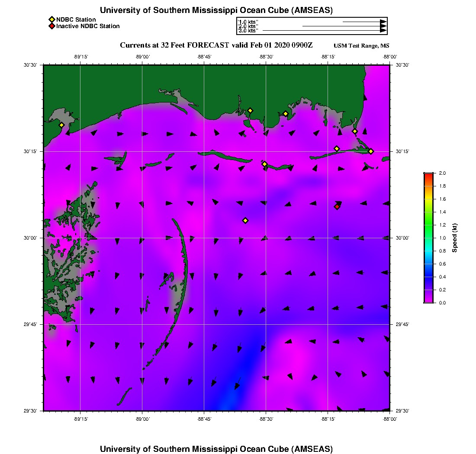Click the bottom axis label -89°00'
The width and height of the screenshot is (476, 454).
(x=142, y=419)
